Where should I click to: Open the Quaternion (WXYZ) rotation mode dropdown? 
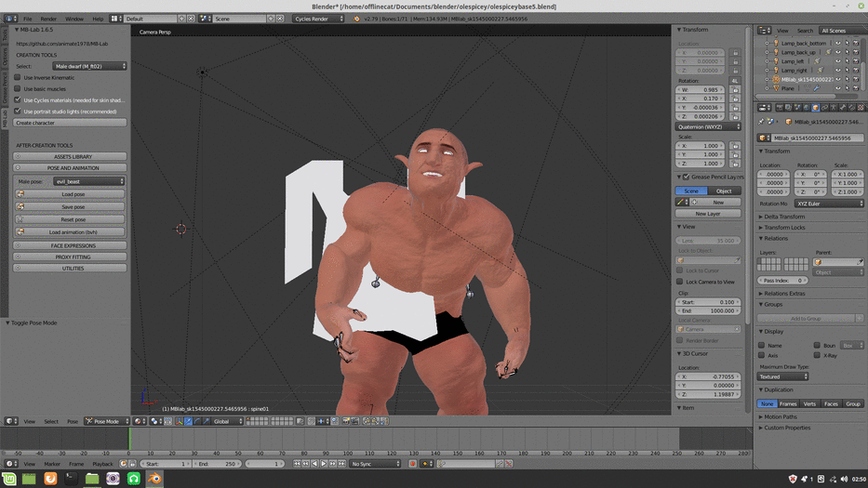tap(708, 126)
